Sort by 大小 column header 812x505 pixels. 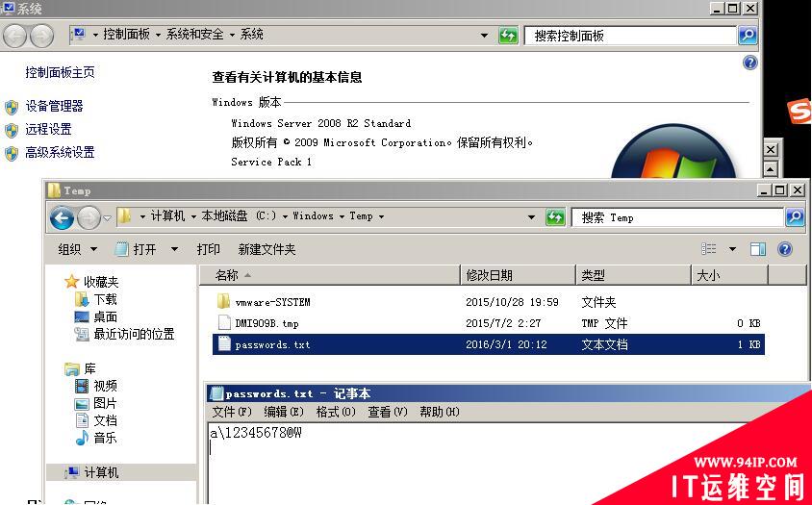click(729, 275)
